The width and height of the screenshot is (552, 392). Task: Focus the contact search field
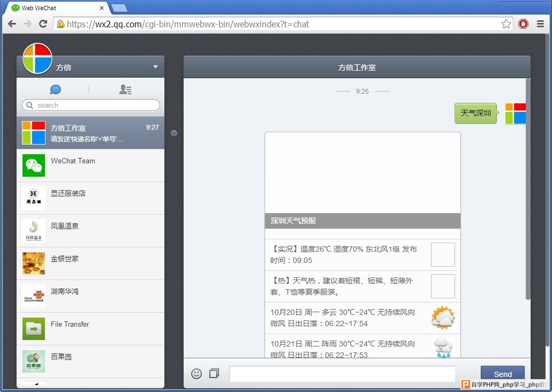tap(91, 105)
